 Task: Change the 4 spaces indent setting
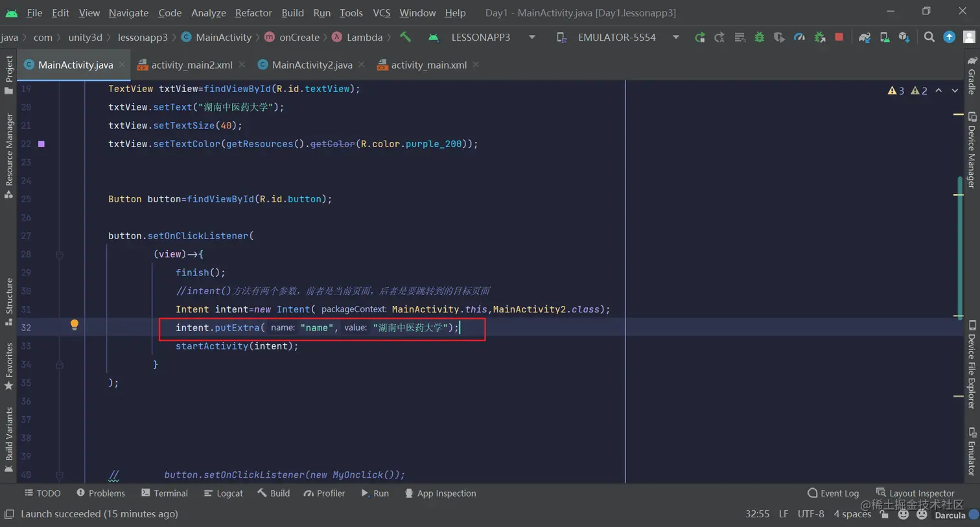[852, 514]
